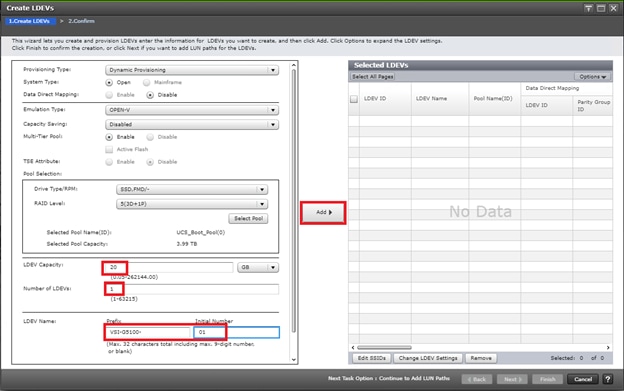
Task: Click the Back button
Action: pyautogui.click(x=477, y=379)
